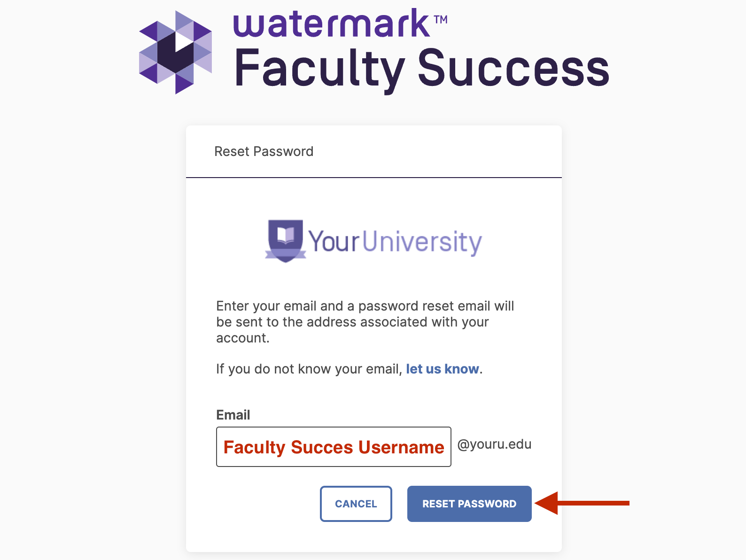Focus the Faculty Succes Username placeholder text
Image resolution: width=746 pixels, height=560 pixels.
tap(334, 447)
